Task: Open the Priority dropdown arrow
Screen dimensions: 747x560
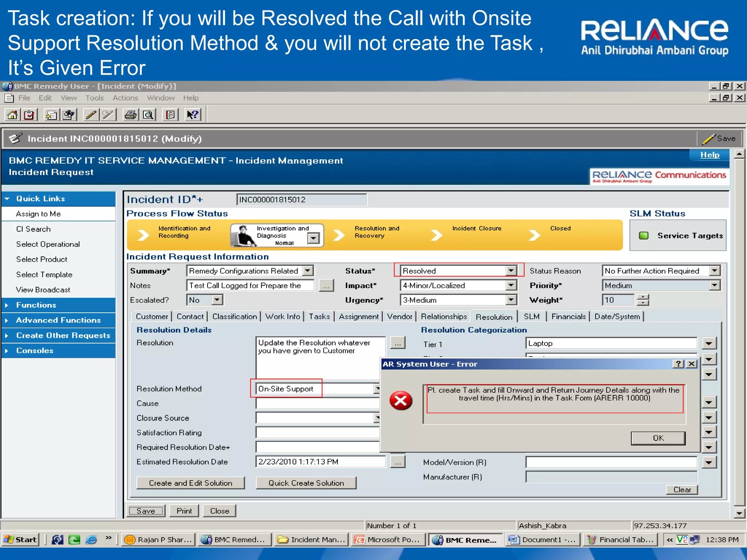Action: [715, 285]
